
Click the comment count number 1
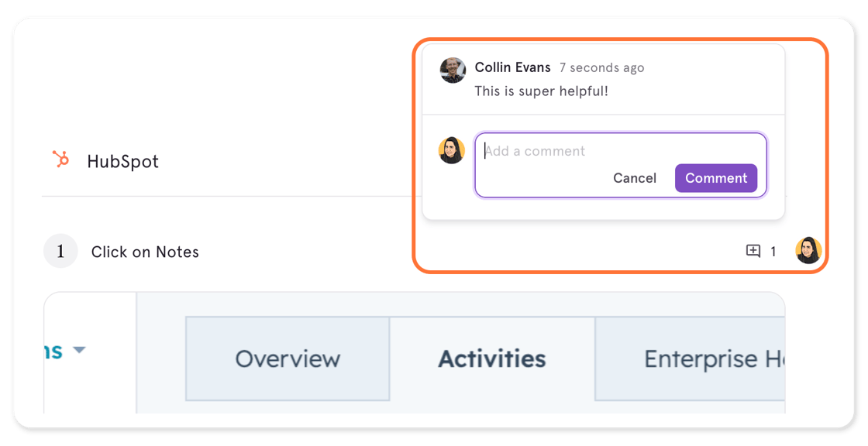pyautogui.click(x=773, y=252)
